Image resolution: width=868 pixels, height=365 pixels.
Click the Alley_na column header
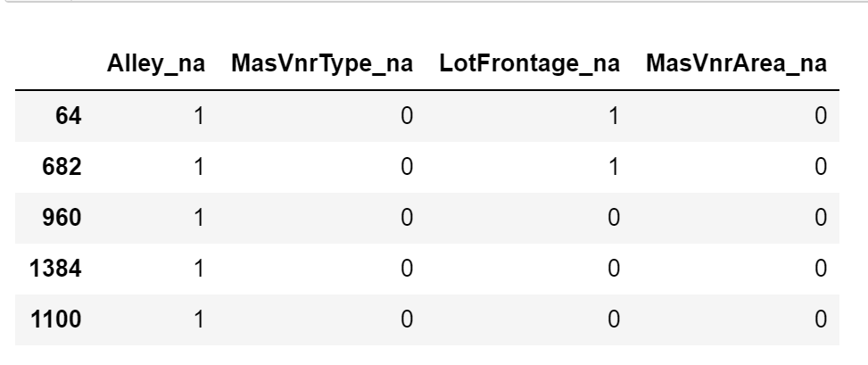click(155, 65)
